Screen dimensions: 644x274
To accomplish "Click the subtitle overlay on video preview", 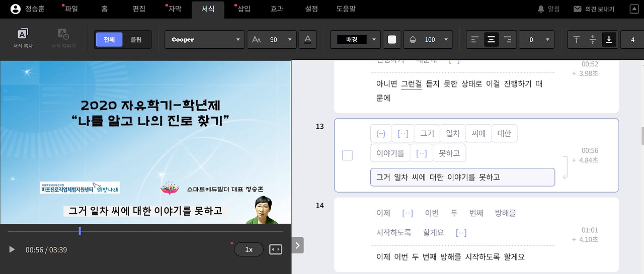I will (x=145, y=211).
